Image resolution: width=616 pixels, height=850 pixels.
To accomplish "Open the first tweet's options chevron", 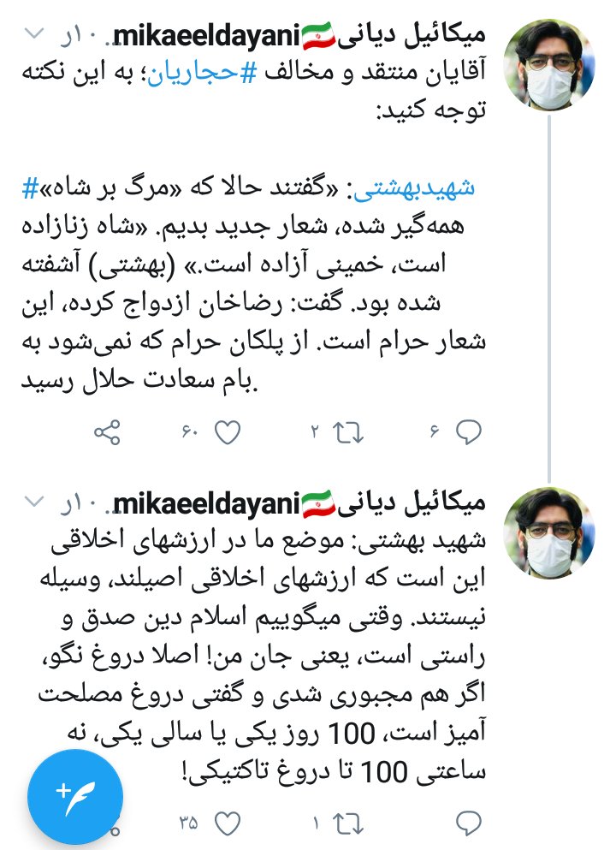I will tap(34, 34).
